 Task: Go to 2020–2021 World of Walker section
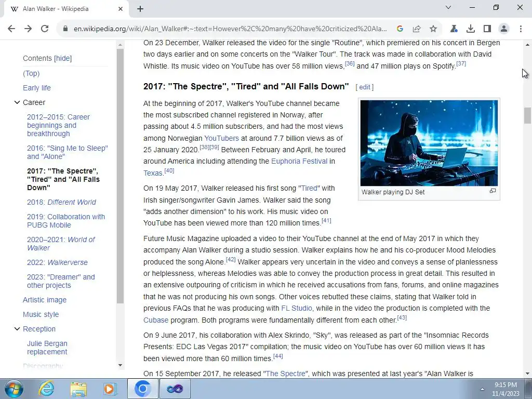click(x=61, y=244)
